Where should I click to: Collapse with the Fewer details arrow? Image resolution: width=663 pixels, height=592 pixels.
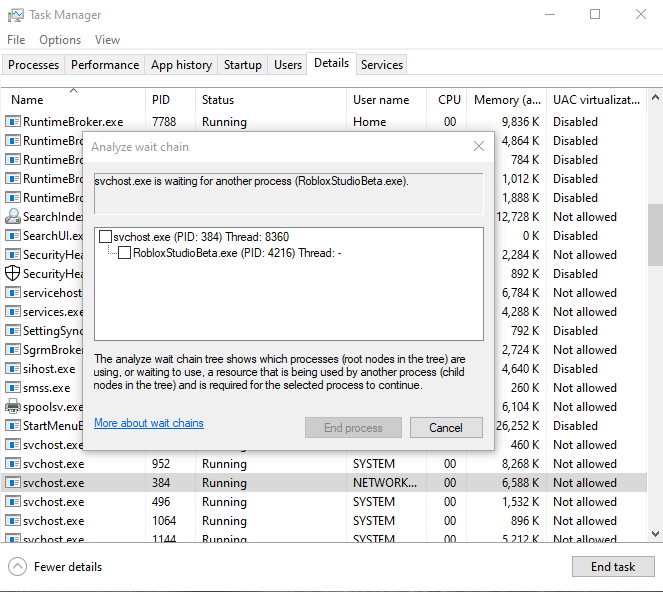click(x=17, y=567)
